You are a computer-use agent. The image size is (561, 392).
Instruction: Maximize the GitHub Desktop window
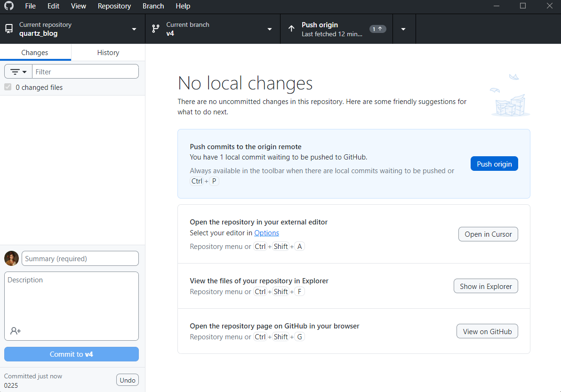(x=523, y=6)
